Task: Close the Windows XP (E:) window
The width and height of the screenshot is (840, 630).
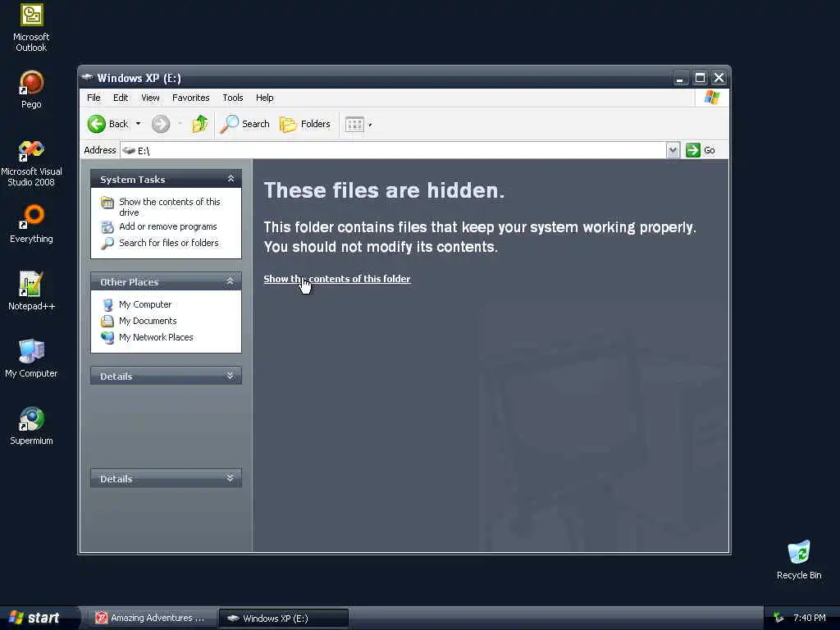Action: click(719, 78)
